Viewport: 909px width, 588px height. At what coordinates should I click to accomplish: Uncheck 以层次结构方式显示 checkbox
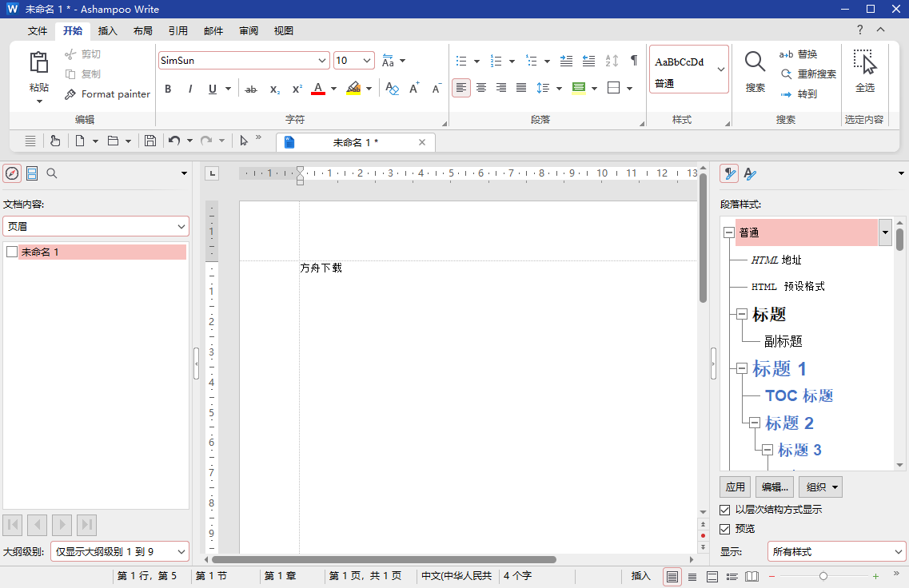[724, 510]
